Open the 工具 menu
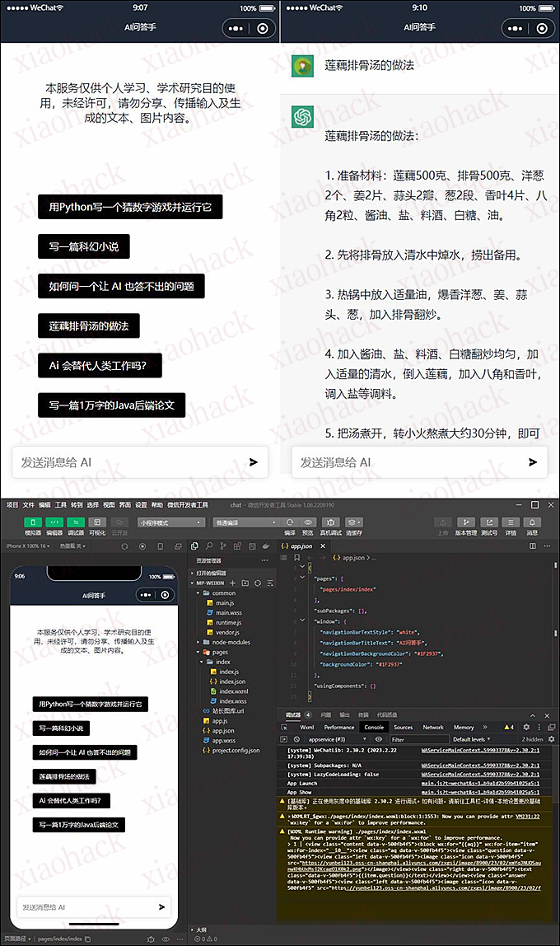 tap(60, 505)
